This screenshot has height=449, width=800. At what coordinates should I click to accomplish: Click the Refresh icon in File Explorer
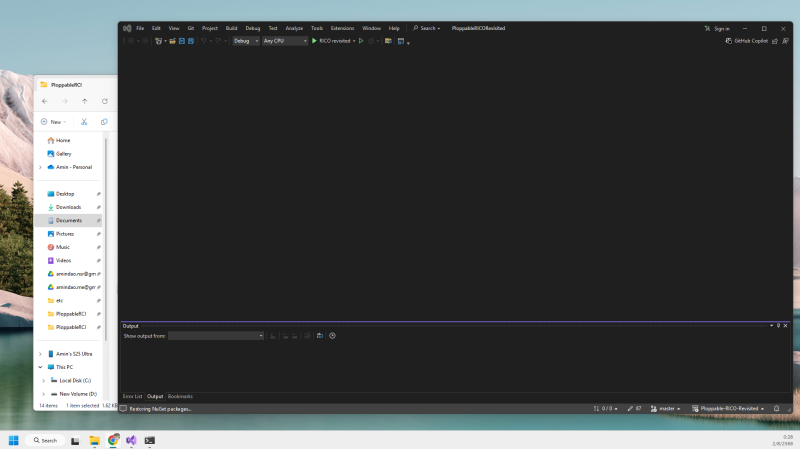(x=104, y=101)
